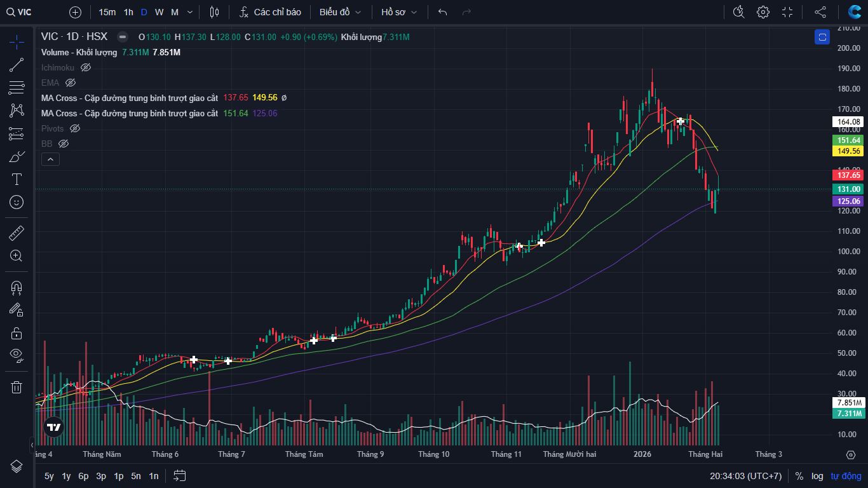
Task: Set date range to 1n
Action: (154, 476)
